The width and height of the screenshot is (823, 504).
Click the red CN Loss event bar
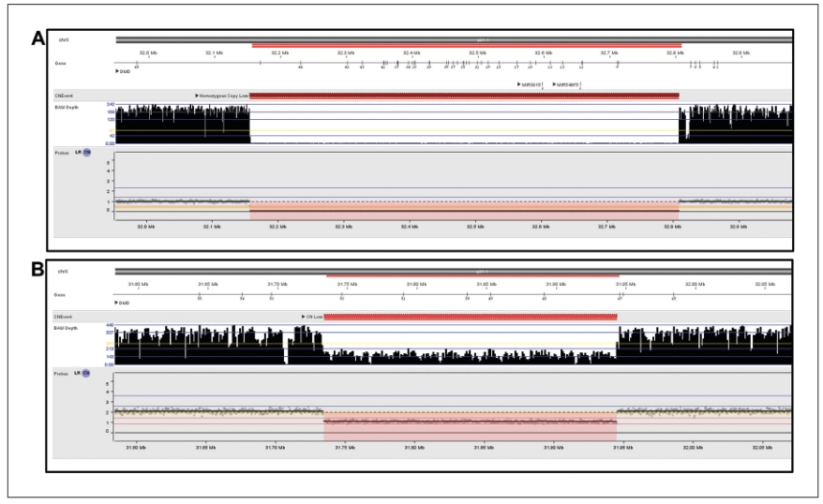pos(471,317)
